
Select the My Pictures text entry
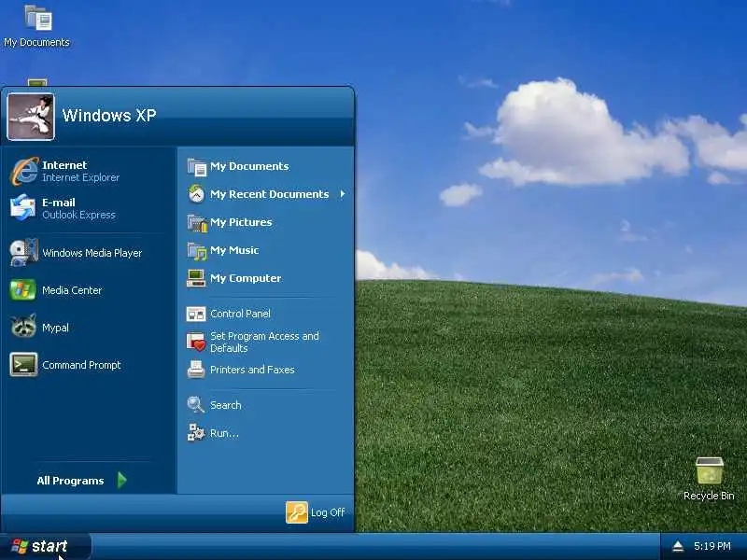tap(241, 222)
